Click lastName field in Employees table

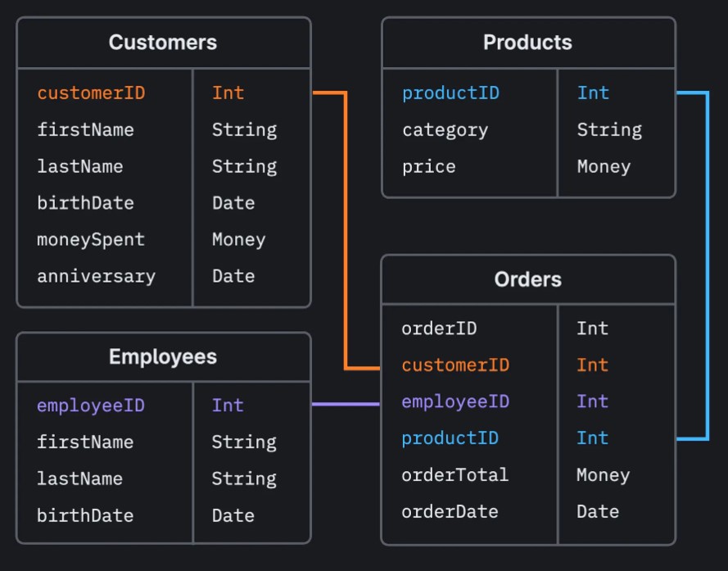[79, 479]
